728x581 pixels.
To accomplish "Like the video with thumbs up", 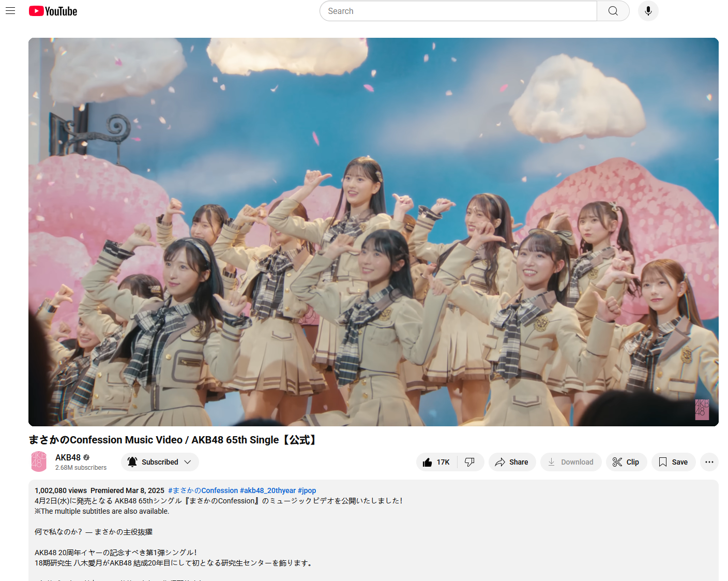I will 437,462.
